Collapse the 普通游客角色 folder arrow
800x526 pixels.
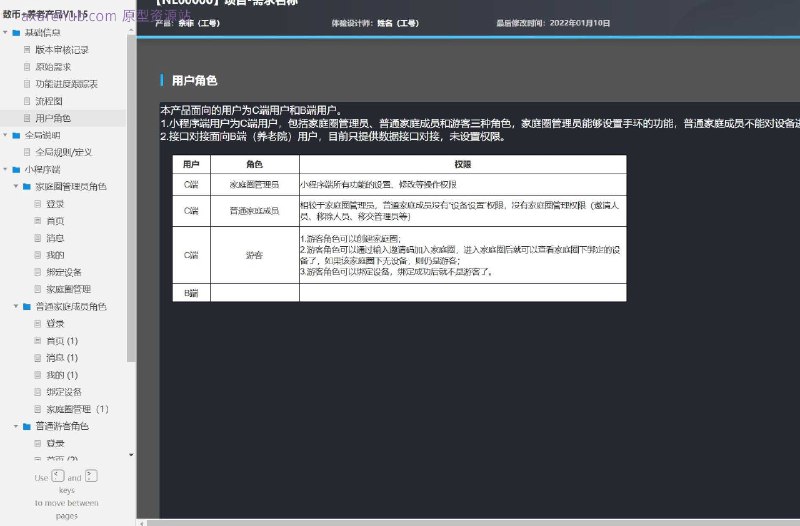16,426
